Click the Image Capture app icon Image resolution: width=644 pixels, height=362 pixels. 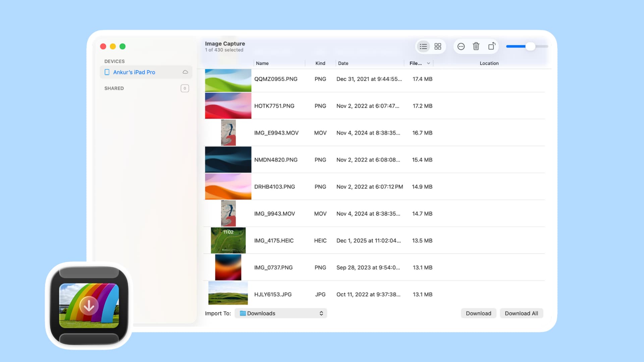coord(89,305)
